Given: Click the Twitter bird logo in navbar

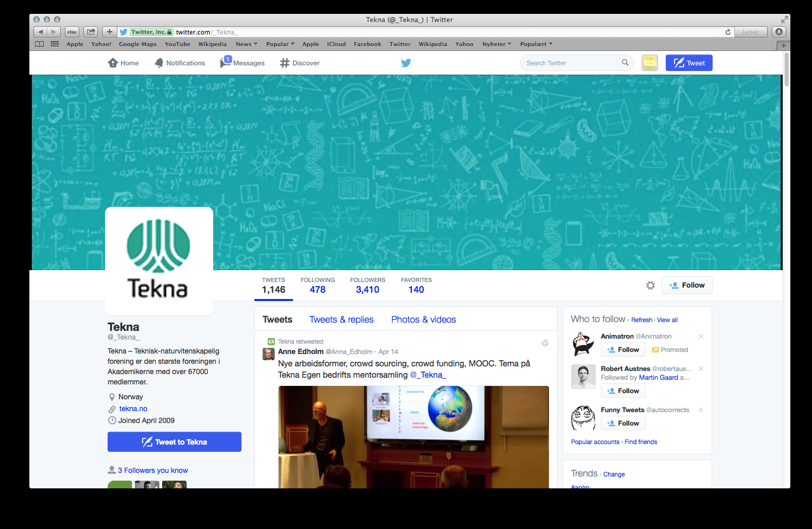Looking at the screenshot, I should click(x=406, y=63).
